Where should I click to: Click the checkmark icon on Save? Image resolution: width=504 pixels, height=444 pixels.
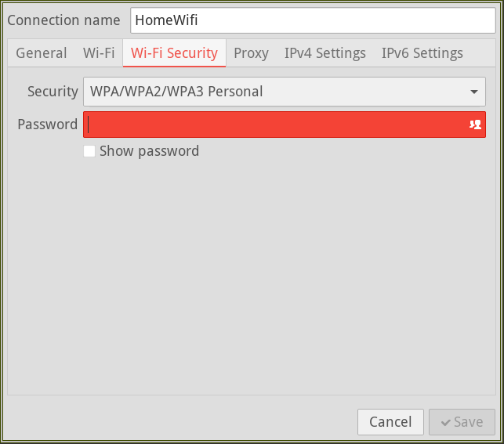446,422
